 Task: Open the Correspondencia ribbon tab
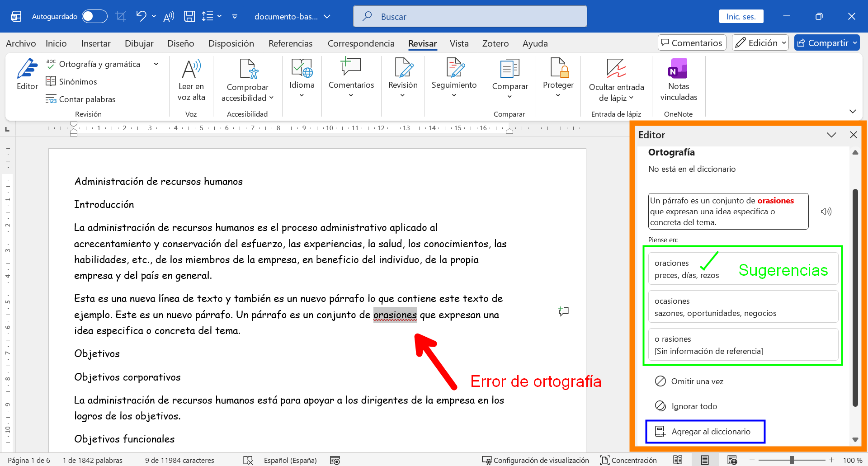tap(361, 43)
